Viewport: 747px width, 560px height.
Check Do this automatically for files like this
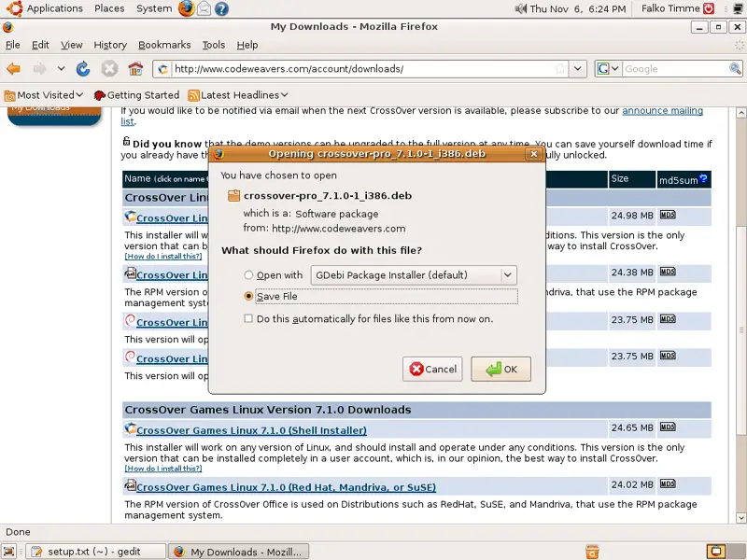click(x=248, y=318)
